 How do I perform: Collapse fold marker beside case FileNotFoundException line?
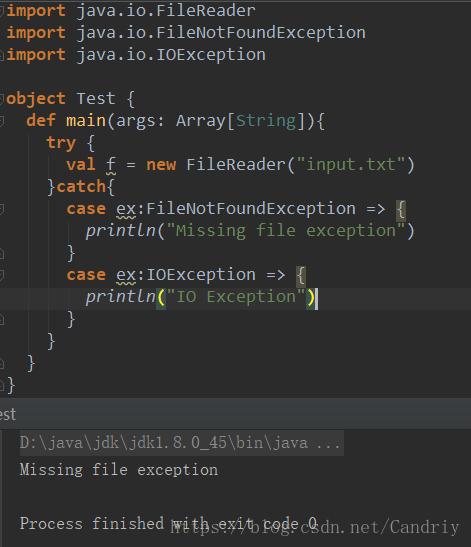1,209
